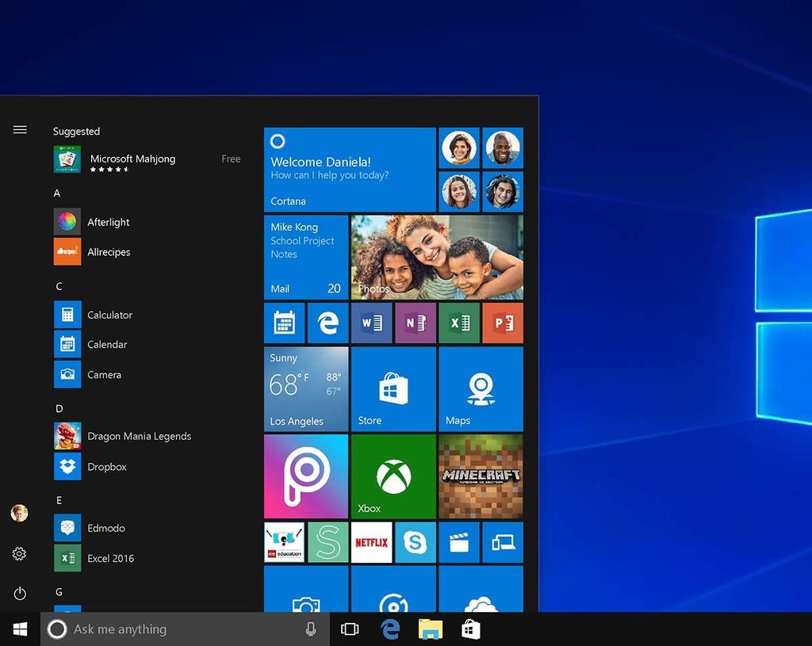The width and height of the screenshot is (812, 646).
Task: Click the Xbox tile
Action: coord(393,476)
